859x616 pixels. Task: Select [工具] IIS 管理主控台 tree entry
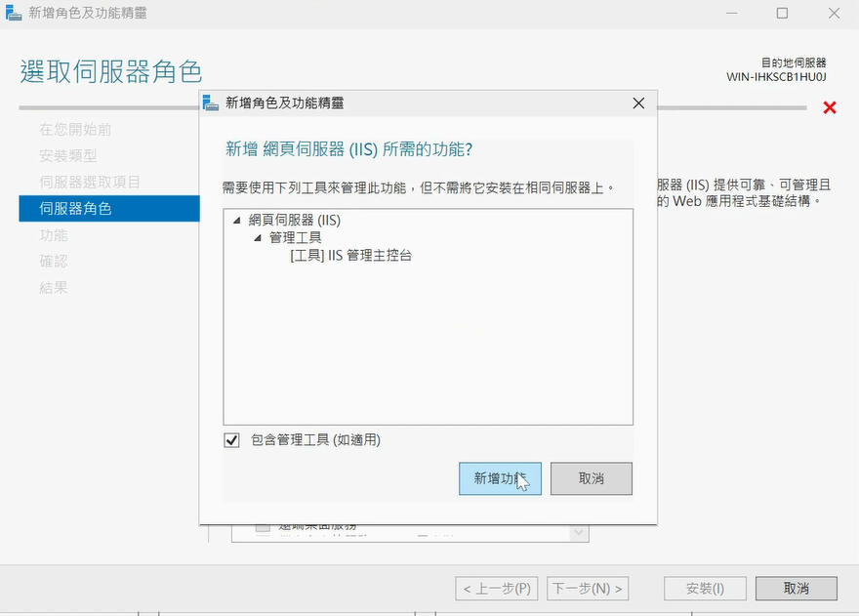[350, 256]
